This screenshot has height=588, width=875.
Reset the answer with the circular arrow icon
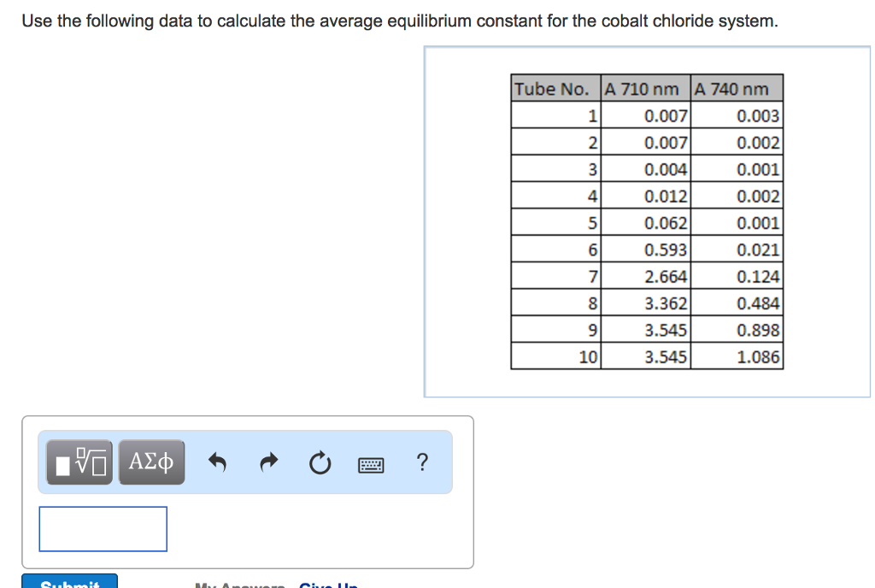(320, 462)
